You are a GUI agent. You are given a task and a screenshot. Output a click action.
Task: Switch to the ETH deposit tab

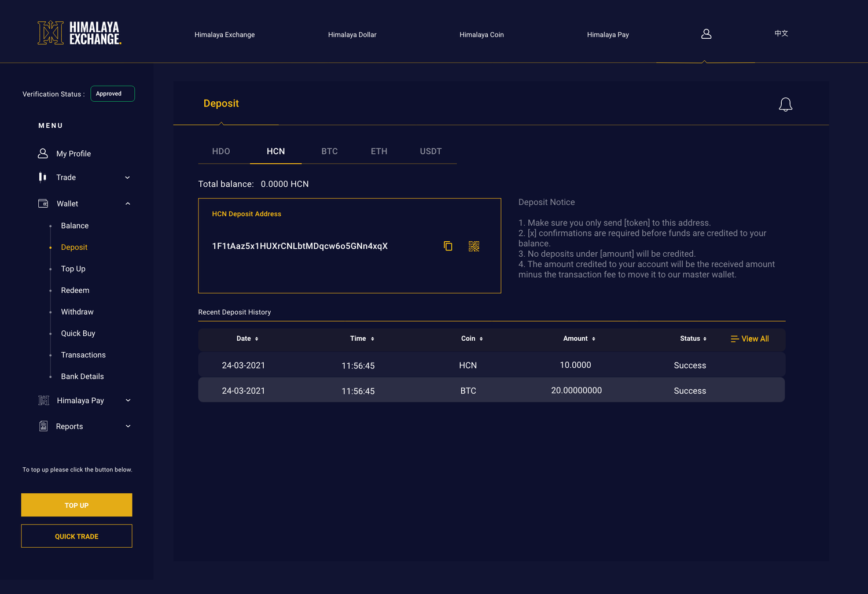pos(379,152)
